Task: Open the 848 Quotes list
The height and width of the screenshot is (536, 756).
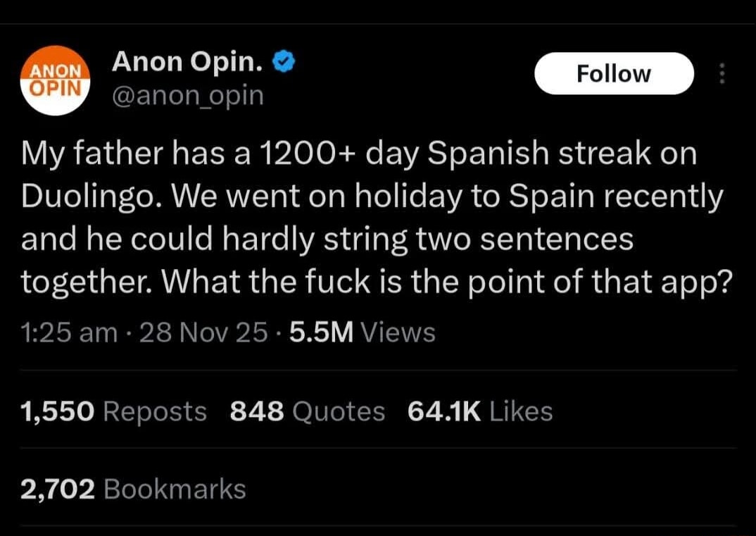Action: tap(308, 411)
